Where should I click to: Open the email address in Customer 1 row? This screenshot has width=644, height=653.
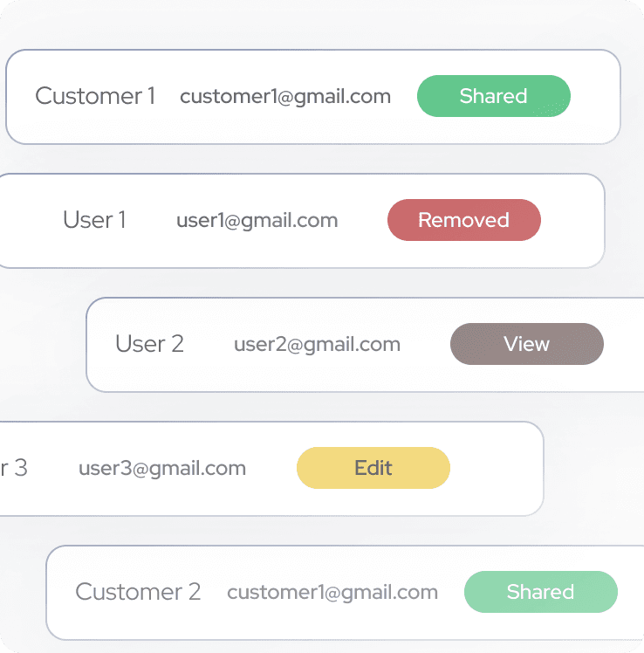pyautogui.click(x=285, y=96)
